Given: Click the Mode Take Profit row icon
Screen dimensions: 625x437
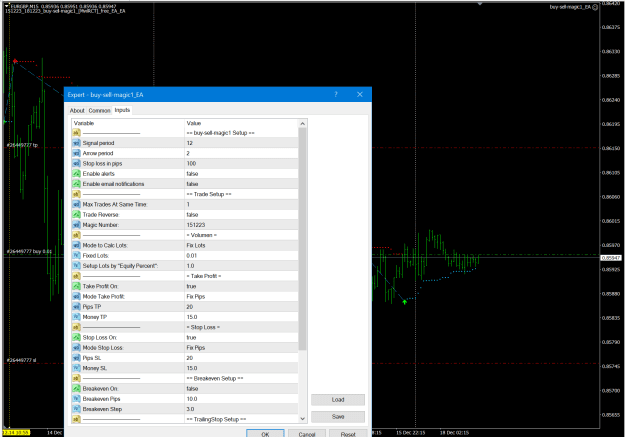Looking at the screenshot, I should click(76, 296).
